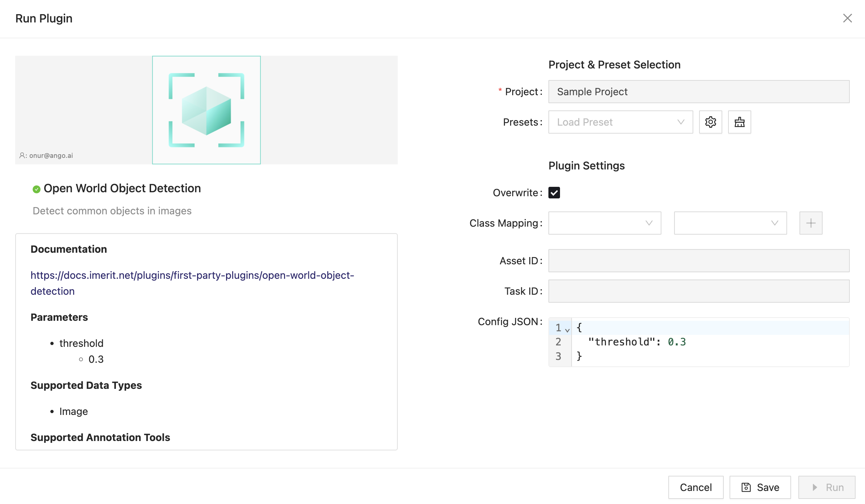Screen dimensions: 865x504
Task: Expand the second Class Mapping dropdown
Action: (x=730, y=223)
